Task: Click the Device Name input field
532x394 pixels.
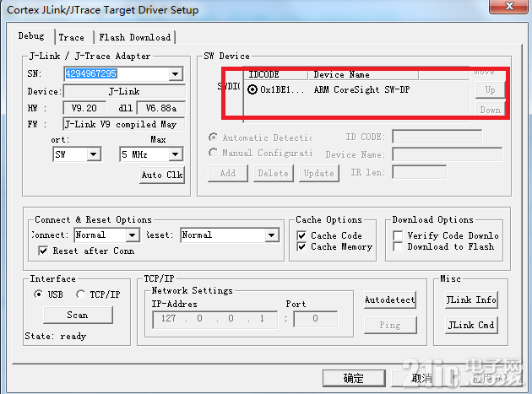Action: coord(448,154)
